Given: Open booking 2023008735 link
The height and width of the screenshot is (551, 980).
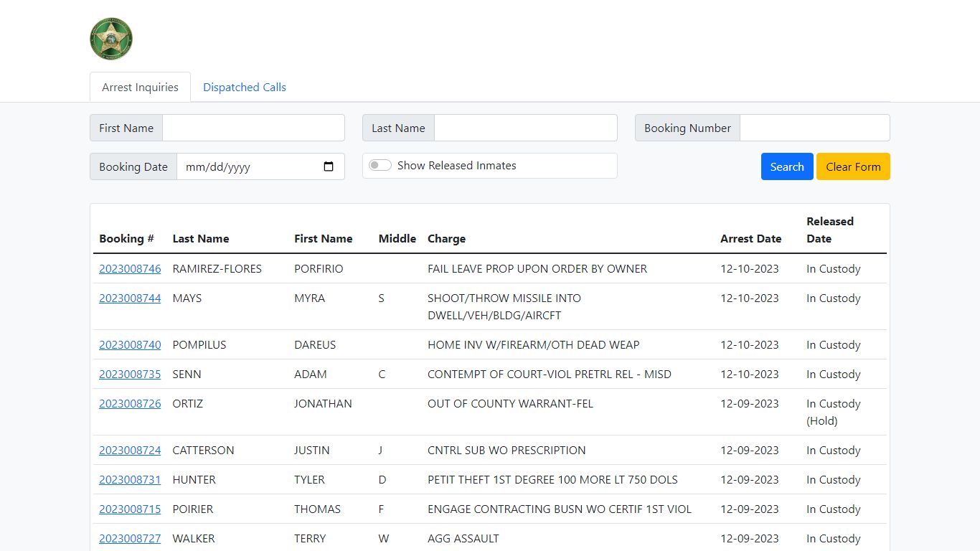Looking at the screenshot, I should pos(130,375).
